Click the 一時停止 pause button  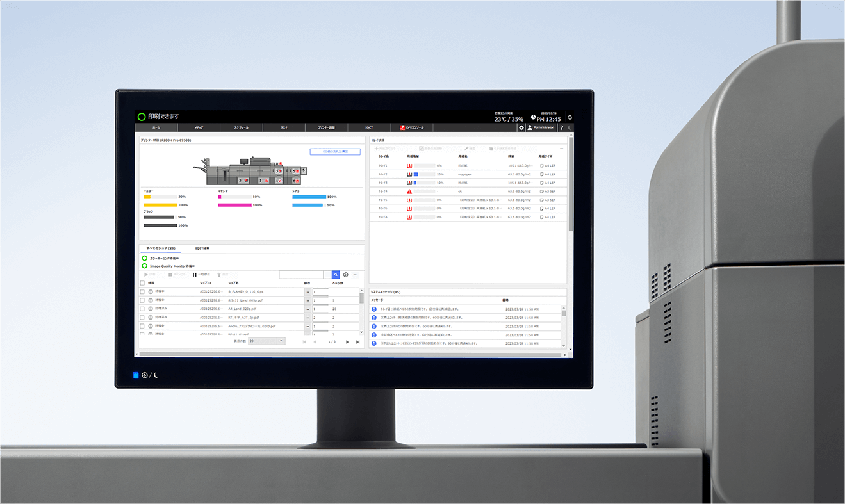[x=201, y=275]
